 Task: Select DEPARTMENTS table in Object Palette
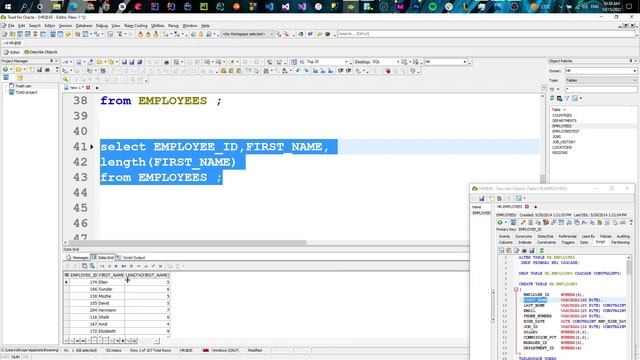[564, 121]
